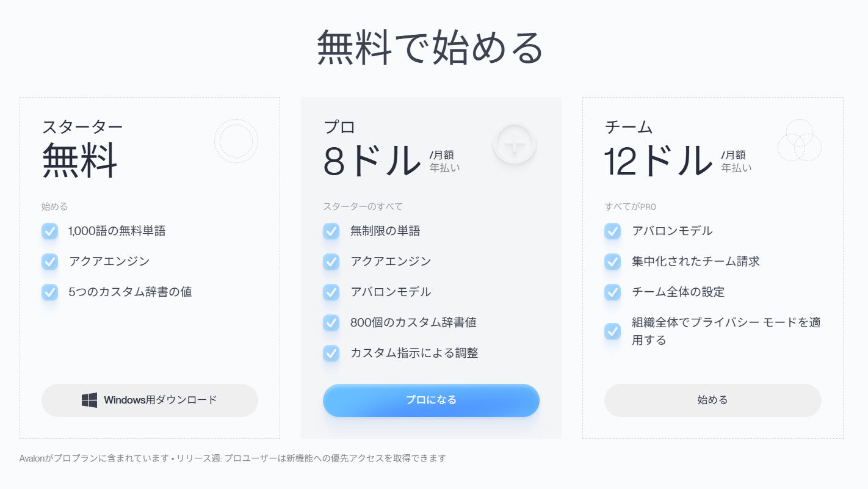The height and width of the screenshot is (489, 868).
Task: Click the blue プロになる button
Action: coord(431,400)
